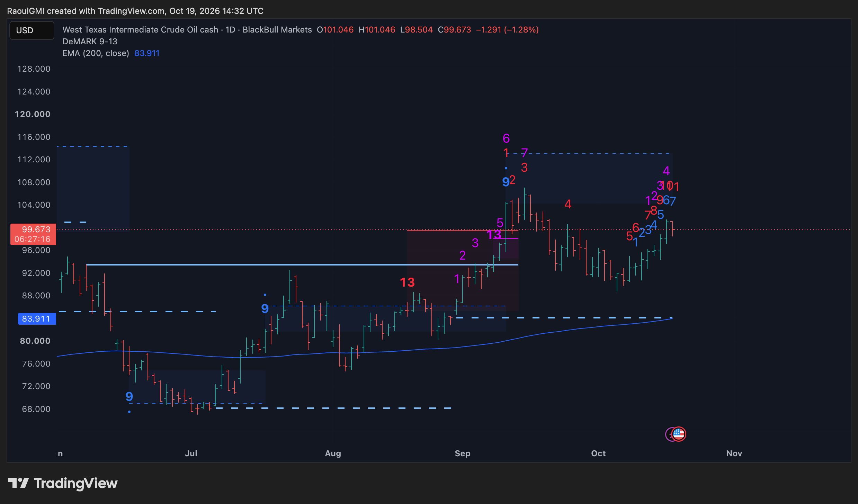Click the US flag economic event icon
The width and height of the screenshot is (858, 504).
(x=679, y=434)
